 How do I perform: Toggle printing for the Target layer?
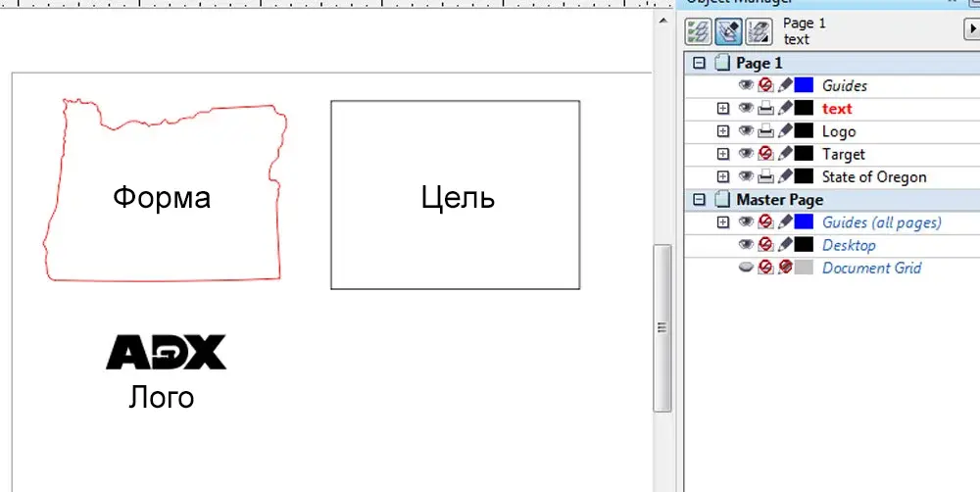click(x=765, y=154)
